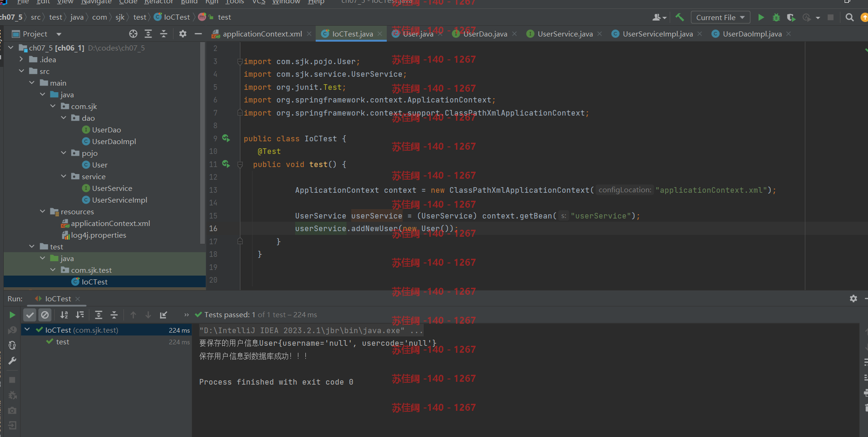The height and width of the screenshot is (437, 868).
Task: Sort test results by duration
Action: click(80, 315)
